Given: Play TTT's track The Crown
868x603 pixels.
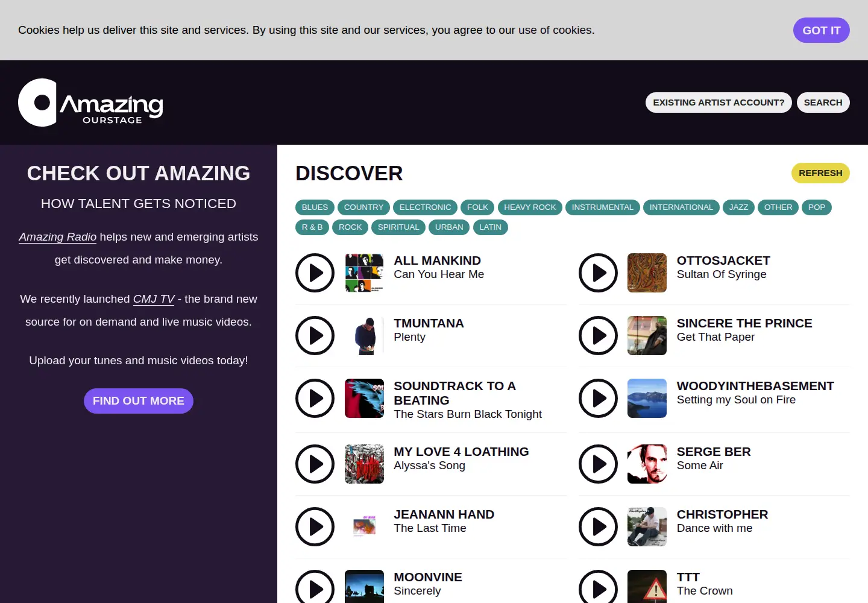Looking at the screenshot, I should [x=598, y=588].
